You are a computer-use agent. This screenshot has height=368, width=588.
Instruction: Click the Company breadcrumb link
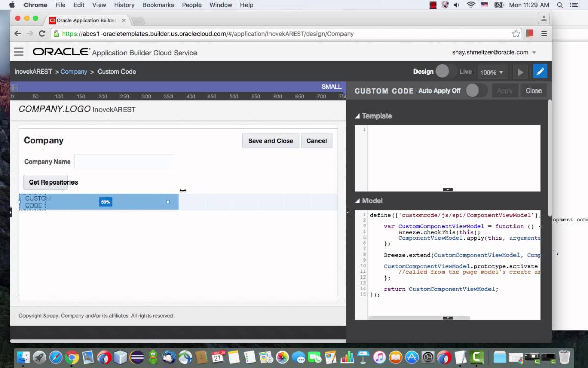pyautogui.click(x=73, y=72)
